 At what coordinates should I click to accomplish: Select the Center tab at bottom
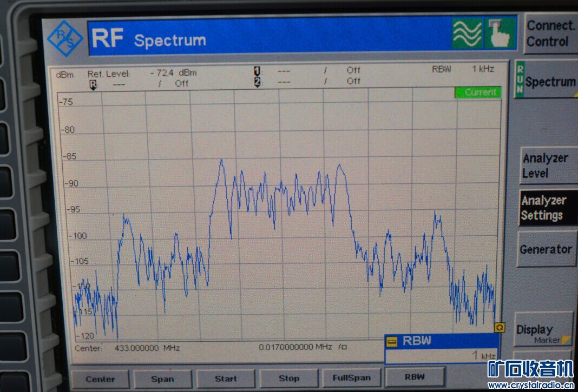[x=100, y=379]
